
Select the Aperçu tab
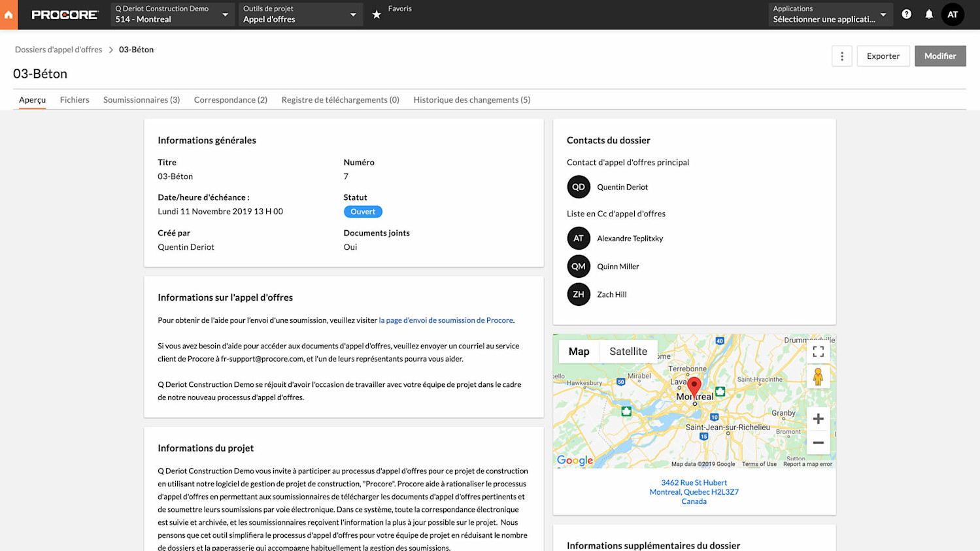[32, 100]
